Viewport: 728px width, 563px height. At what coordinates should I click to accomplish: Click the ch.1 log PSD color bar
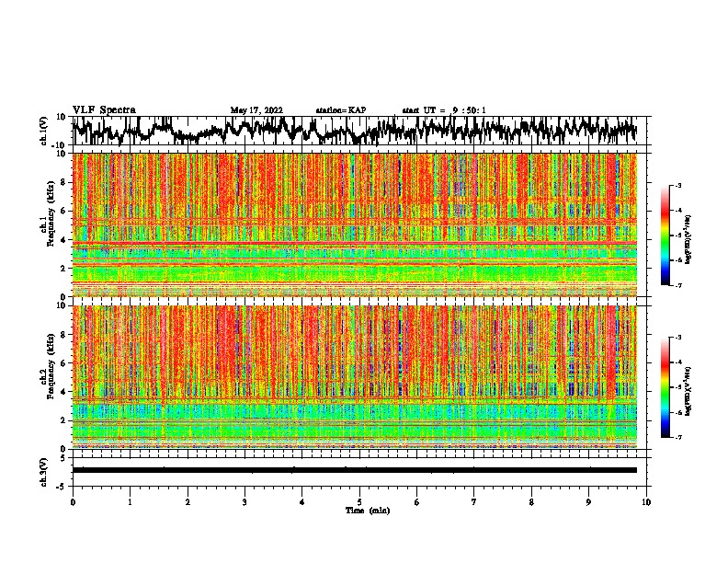pos(665,236)
